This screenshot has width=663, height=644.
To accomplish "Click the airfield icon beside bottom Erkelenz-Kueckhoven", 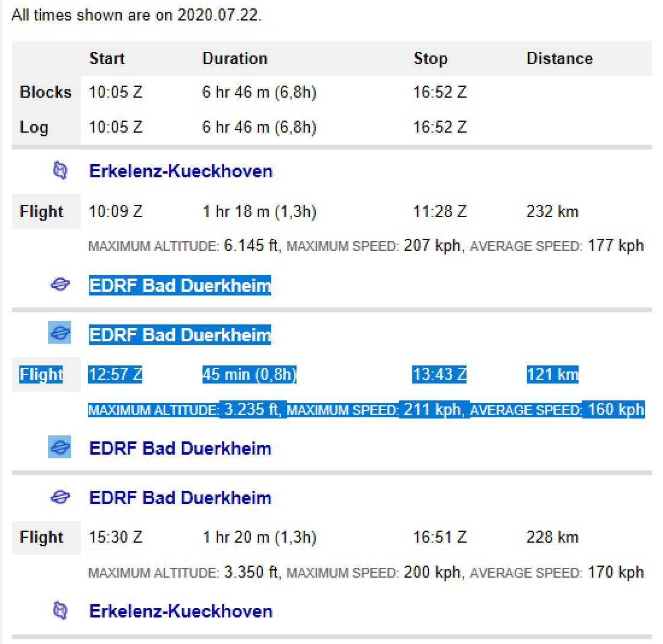I will point(60,611).
